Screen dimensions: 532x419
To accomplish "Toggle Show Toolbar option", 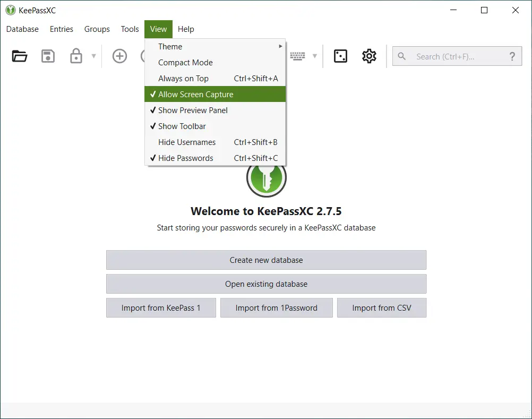I will click(x=215, y=126).
